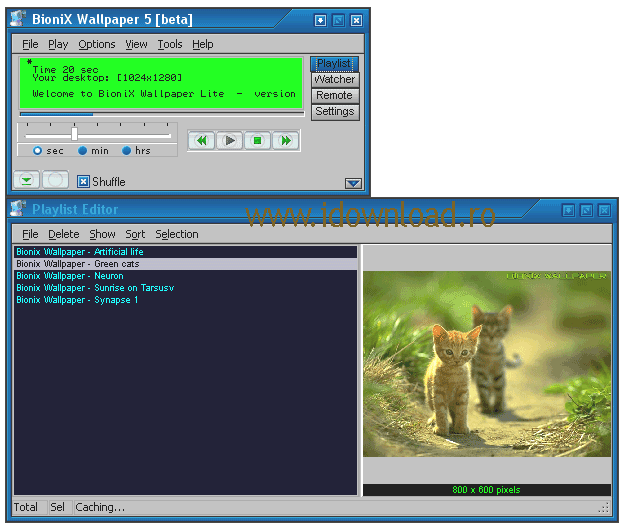The image size is (622, 527).
Task: Select the min time unit radio button
Action: (83, 151)
